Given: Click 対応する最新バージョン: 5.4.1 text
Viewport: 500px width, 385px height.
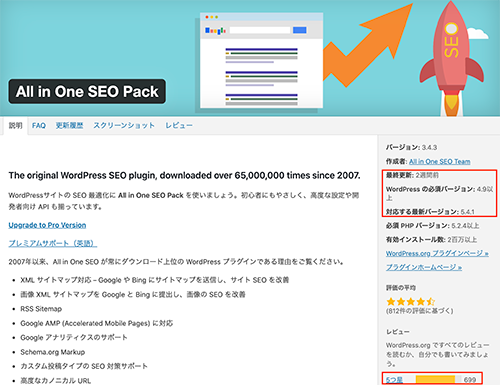Looking at the screenshot, I should point(430,212).
